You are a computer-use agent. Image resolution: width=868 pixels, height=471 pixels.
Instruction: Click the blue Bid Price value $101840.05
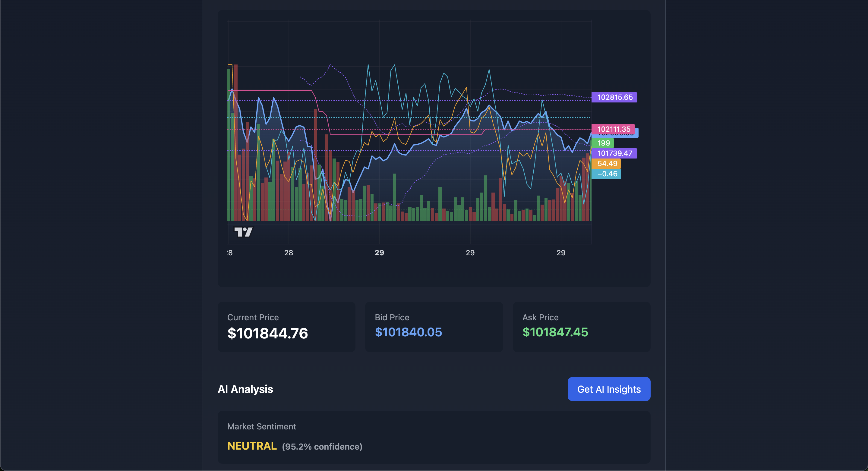(x=408, y=332)
